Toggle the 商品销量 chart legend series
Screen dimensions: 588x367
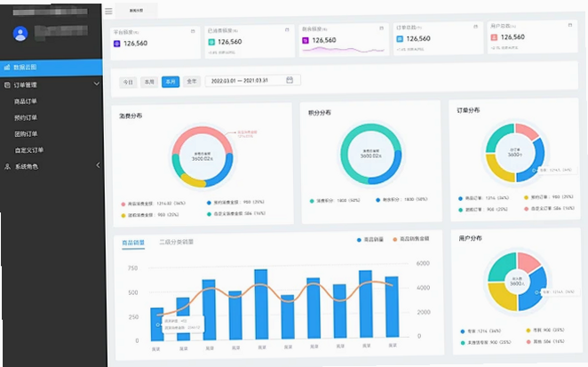(x=370, y=239)
